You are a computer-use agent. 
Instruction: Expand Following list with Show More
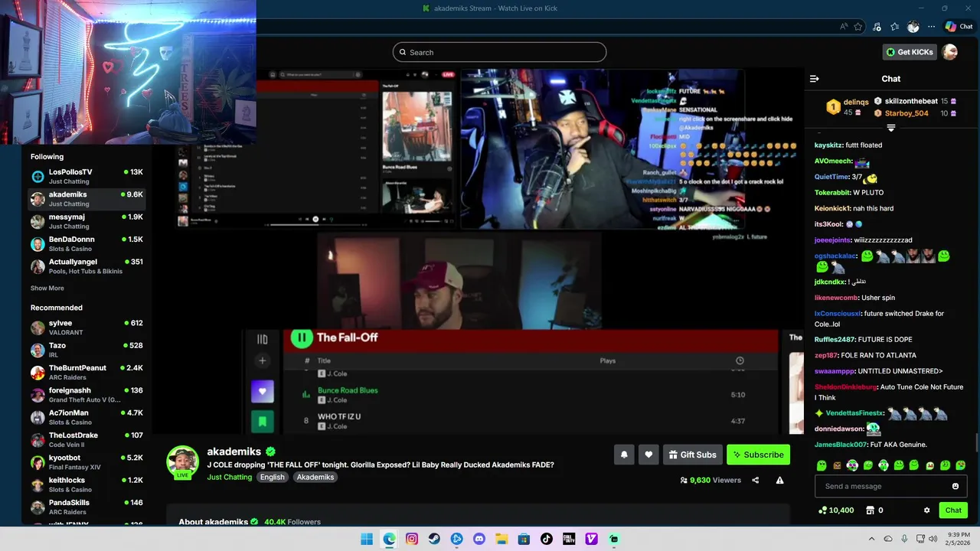point(47,289)
